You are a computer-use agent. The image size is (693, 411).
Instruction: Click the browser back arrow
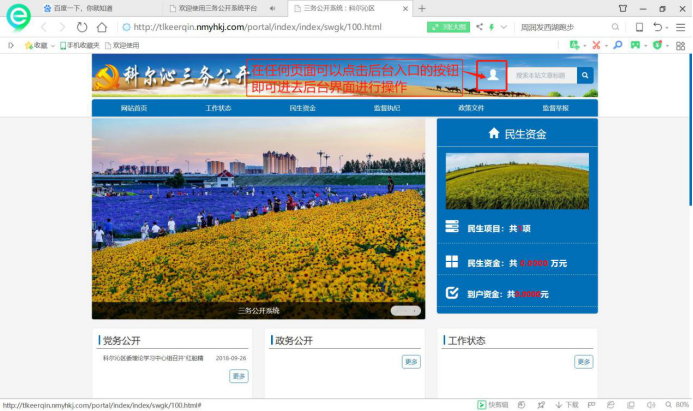(44, 27)
